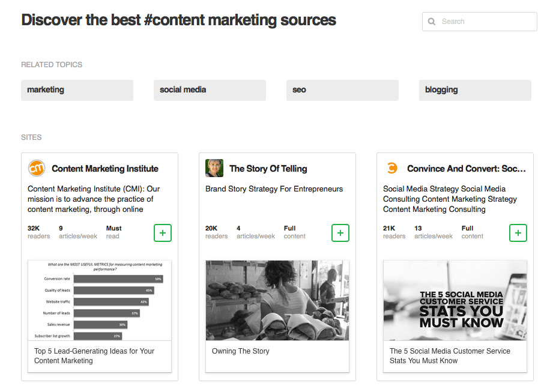Viewport: 544px width, 392px height.
Task: Select the marketing related topic
Action: click(x=77, y=90)
